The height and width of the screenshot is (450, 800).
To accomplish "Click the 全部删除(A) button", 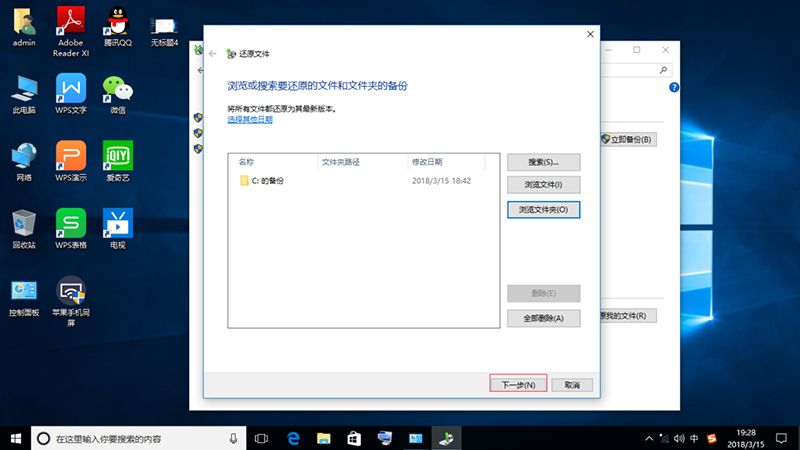I will tap(543, 318).
